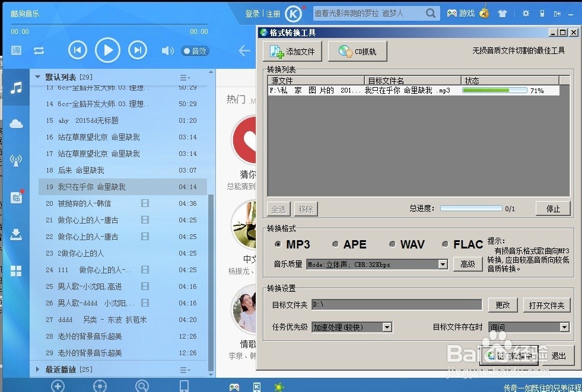Image resolution: width=582 pixels, height=392 pixels.
Task: Click the 添加文件 add file button
Action: click(292, 51)
